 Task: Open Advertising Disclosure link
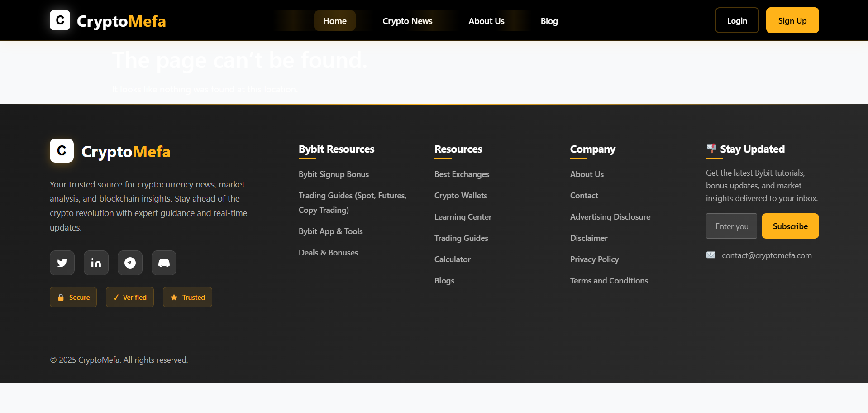[610, 217]
